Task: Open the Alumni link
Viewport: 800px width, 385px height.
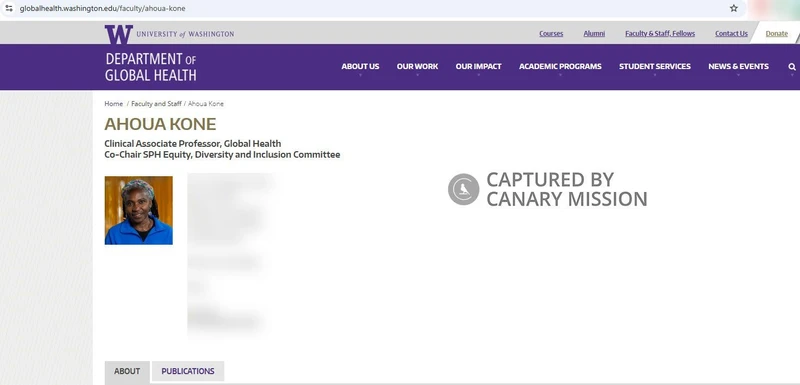Action: pos(594,34)
